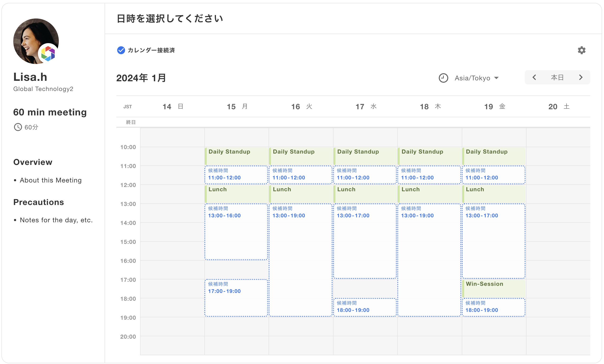Open Friday Win-Session event

tap(494, 288)
